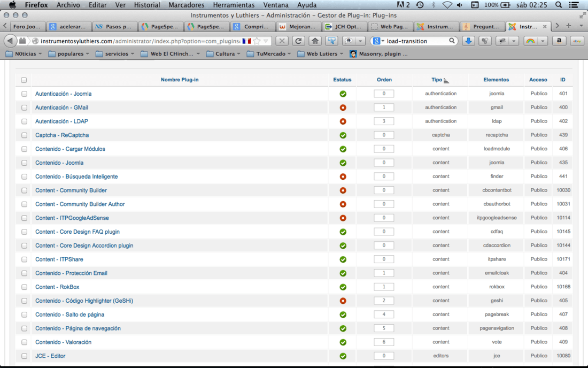This screenshot has height=368, width=588.
Task: Bookmark page with the star icon
Action: (x=257, y=41)
